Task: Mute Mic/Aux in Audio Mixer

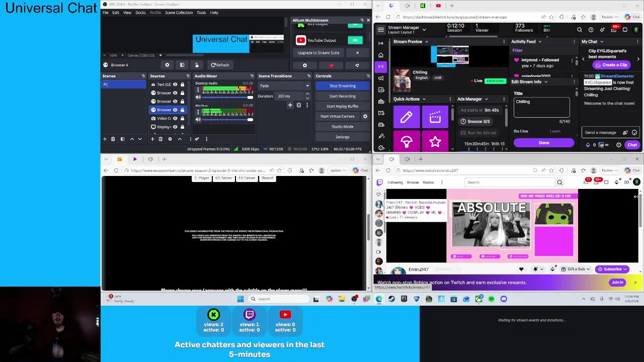Action: pos(198,119)
